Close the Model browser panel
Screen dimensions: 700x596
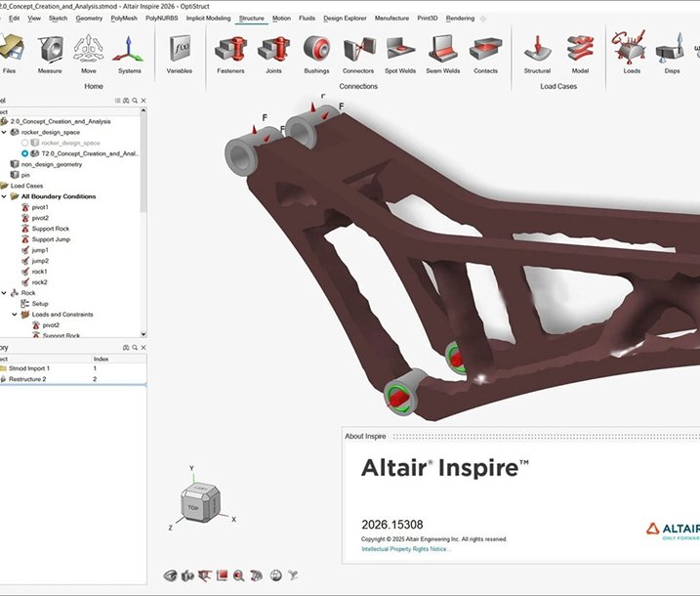point(144,101)
